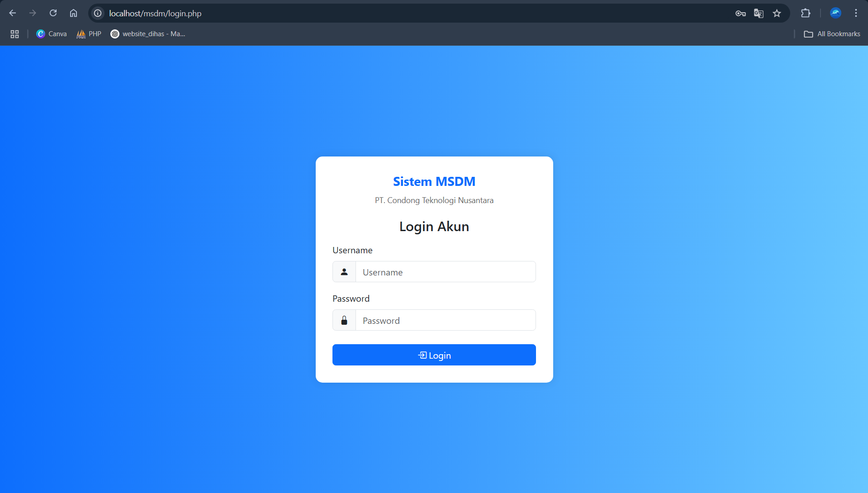
Task: Open saved passwords key icon
Action: 740,13
